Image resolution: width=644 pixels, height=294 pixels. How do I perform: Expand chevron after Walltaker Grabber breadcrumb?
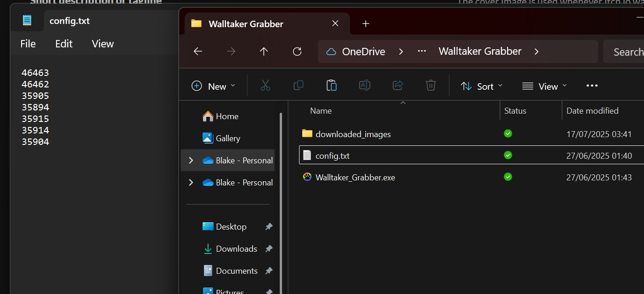pyautogui.click(x=537, y=52)
